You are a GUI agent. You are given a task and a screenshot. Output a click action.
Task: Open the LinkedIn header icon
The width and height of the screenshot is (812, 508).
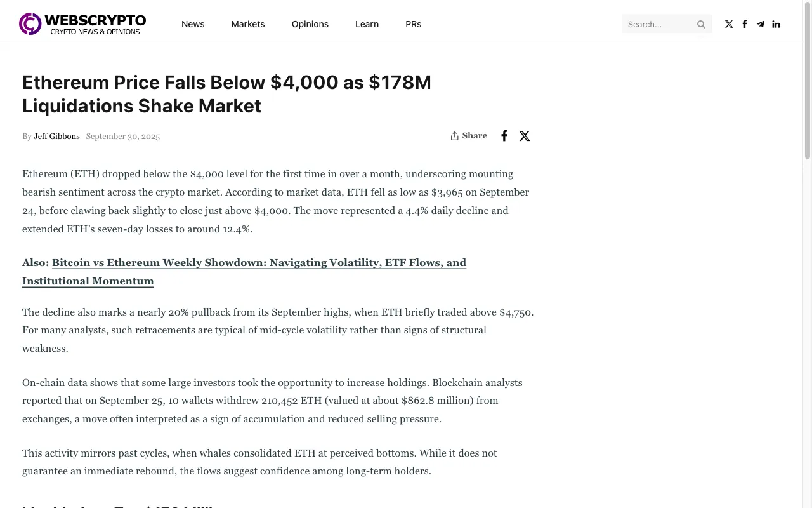[x=776, y=24]
